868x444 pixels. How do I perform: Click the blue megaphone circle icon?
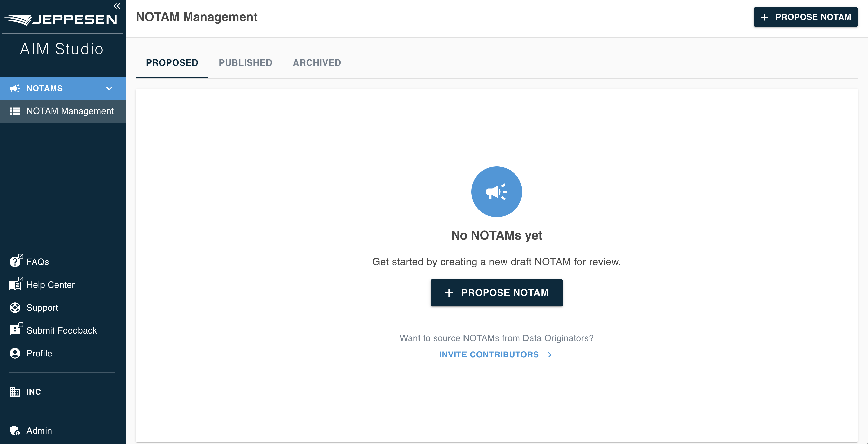[x=496, y=192]
